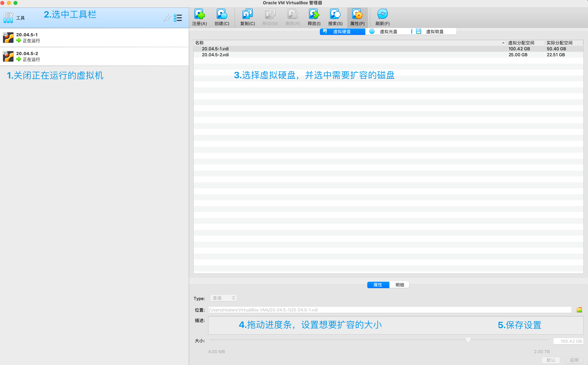Select the 20.04.5-1.vdi disk row
This screenshot has width=588, height=365.
[x=388, y=49]
